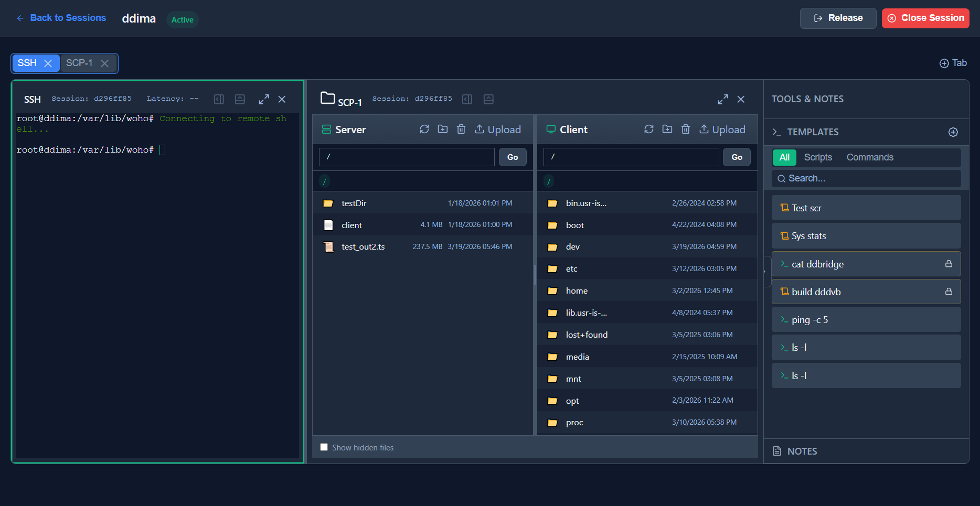
Task: Close the SCP-1 panel
Action: coord(741,99)
